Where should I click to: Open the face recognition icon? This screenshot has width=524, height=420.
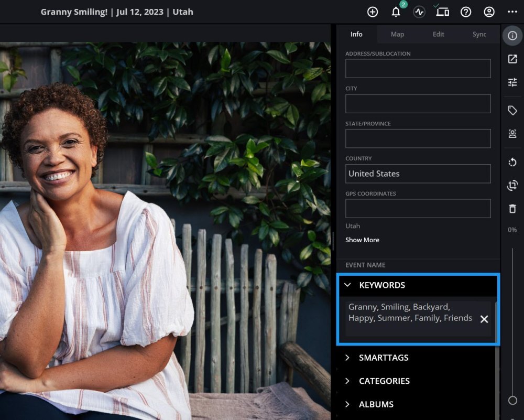(512, 134)
